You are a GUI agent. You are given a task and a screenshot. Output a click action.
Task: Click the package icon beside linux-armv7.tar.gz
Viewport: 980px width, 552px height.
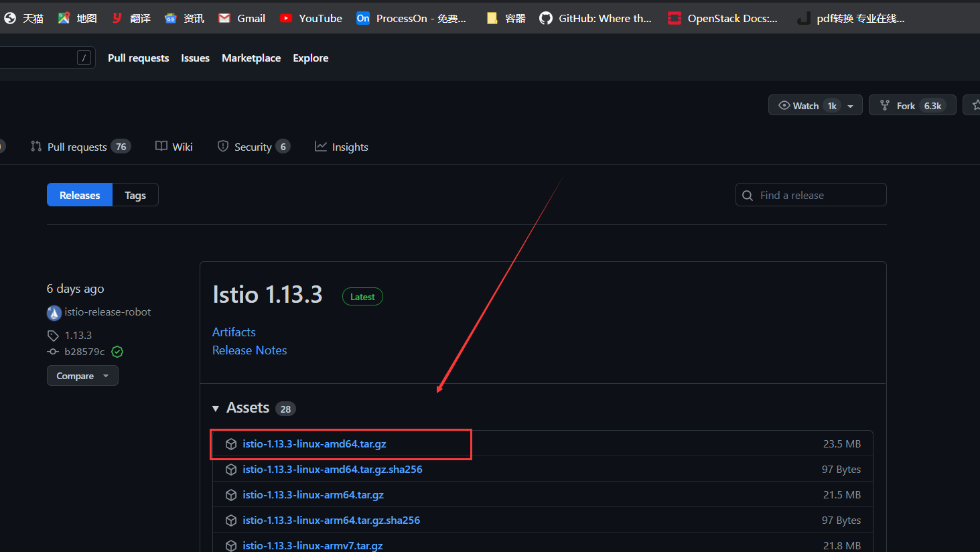pos(231,546)
